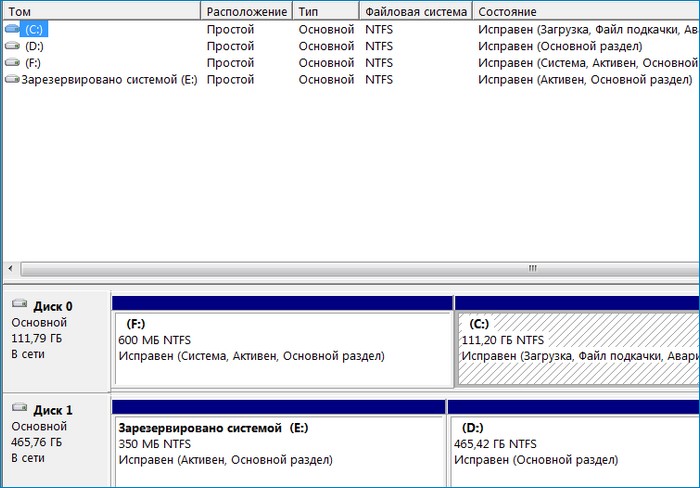The width and height of the screenshot is (700, 488).
Task: Select the (C:) label in the volume list
Action: [34, 30]
